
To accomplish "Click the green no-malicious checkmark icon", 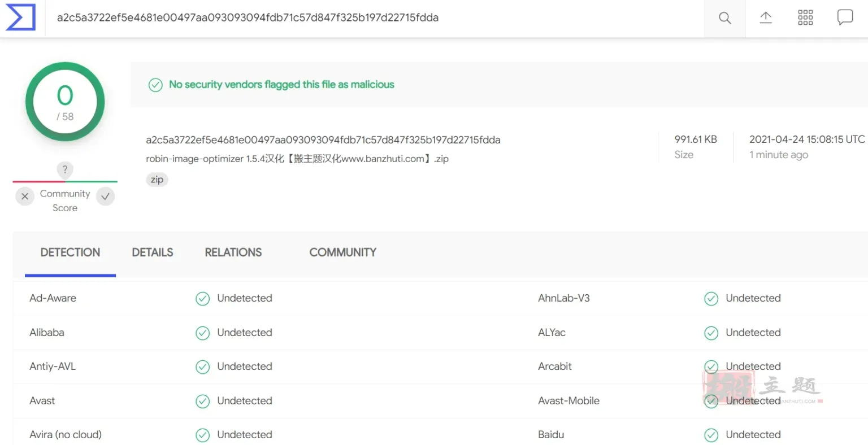I will [155, 85].
